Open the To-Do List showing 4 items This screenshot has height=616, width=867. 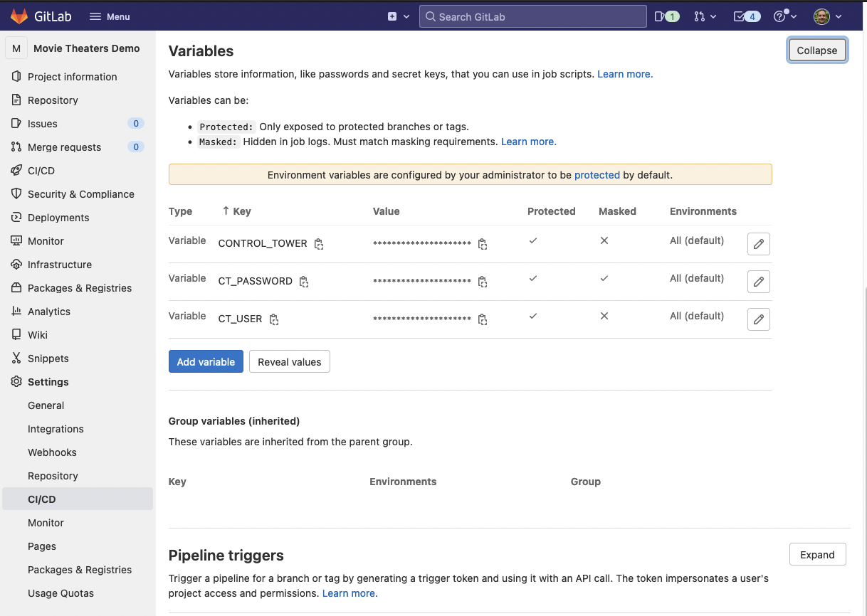click(x=746, y=16)
